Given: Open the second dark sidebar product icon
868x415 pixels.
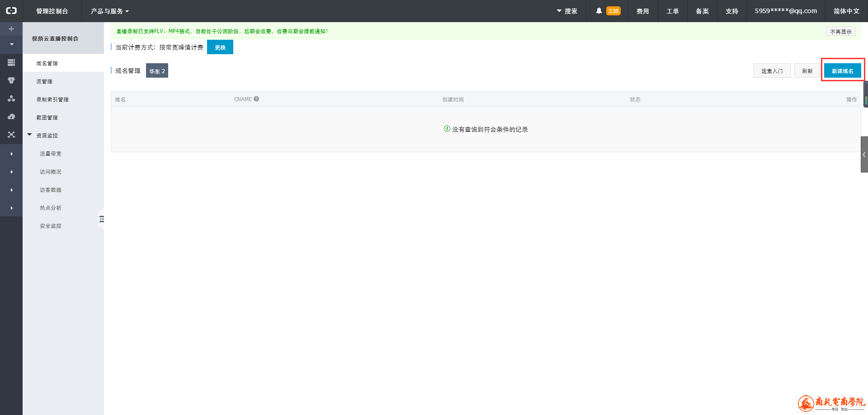Looking at the screenshot, I should pos(11,80).
